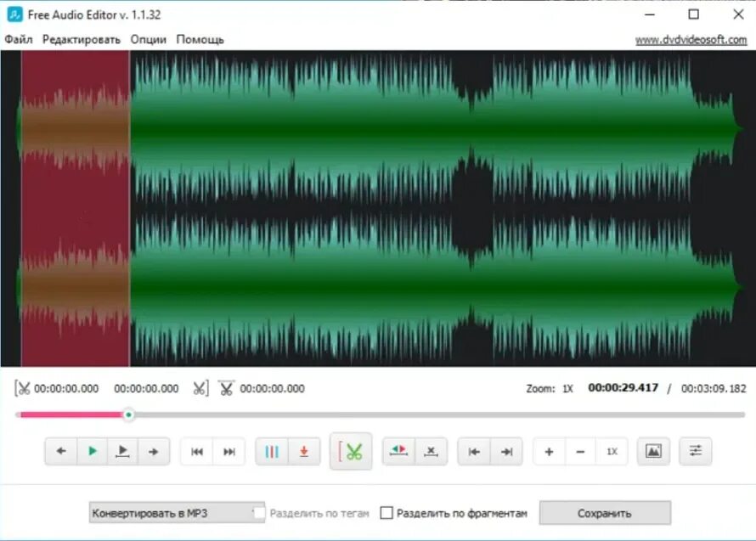Enable the Разделить по фрагментам checkbox

(386, 513)
